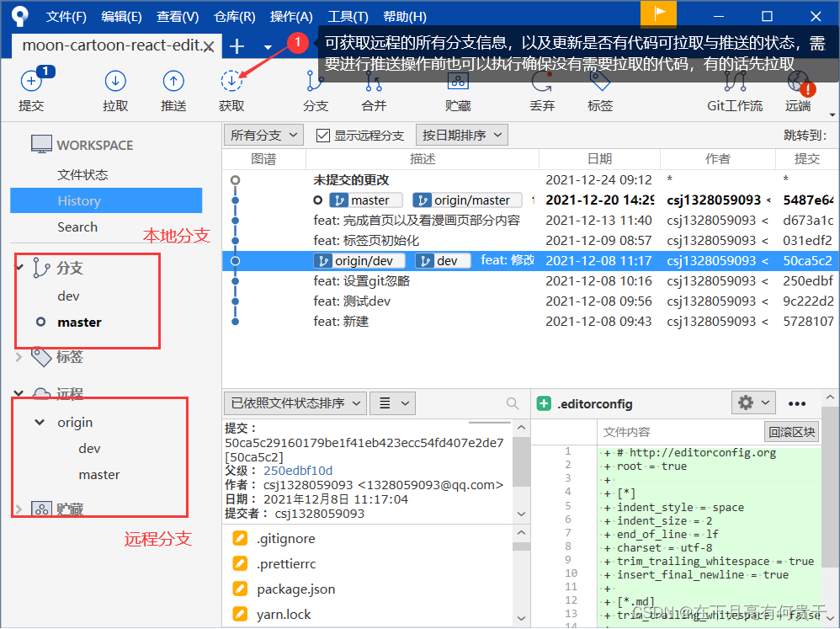Click the 标签 (Tag) toolbar icon
840x629 pixels.
600,82
